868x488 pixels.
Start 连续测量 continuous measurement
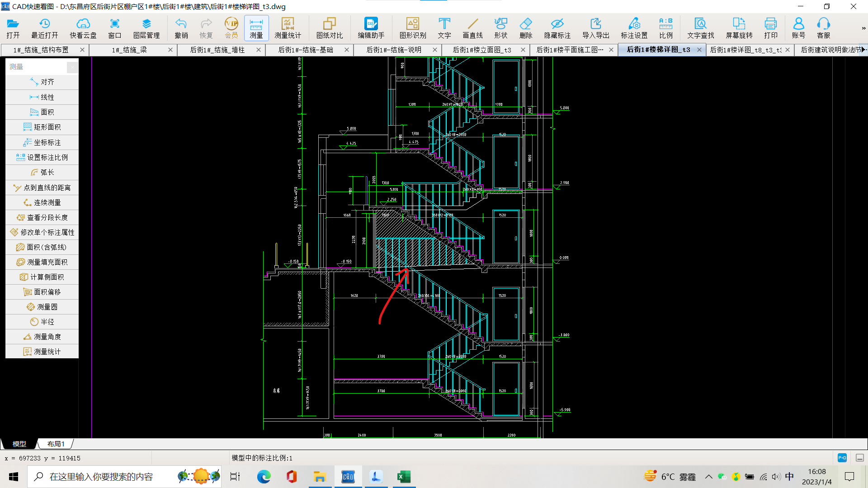(42, 202)
